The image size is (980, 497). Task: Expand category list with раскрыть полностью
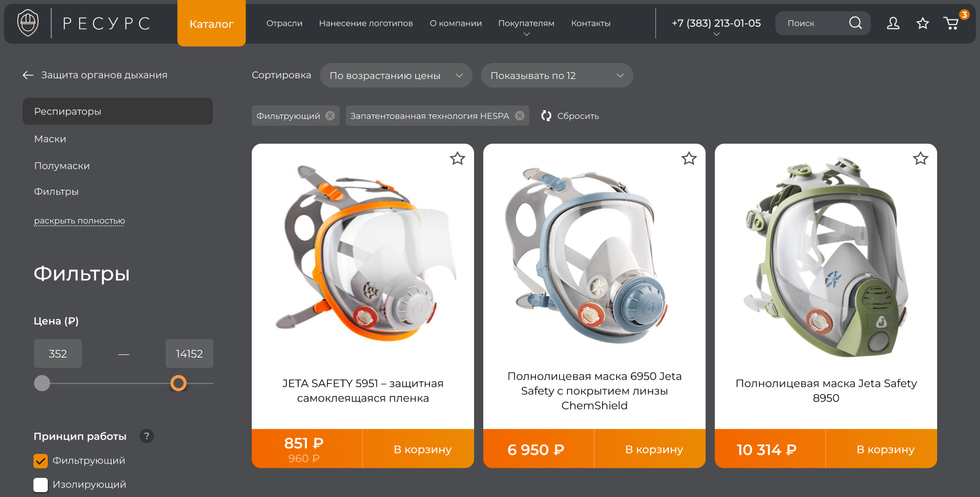(x=80, y=221)
